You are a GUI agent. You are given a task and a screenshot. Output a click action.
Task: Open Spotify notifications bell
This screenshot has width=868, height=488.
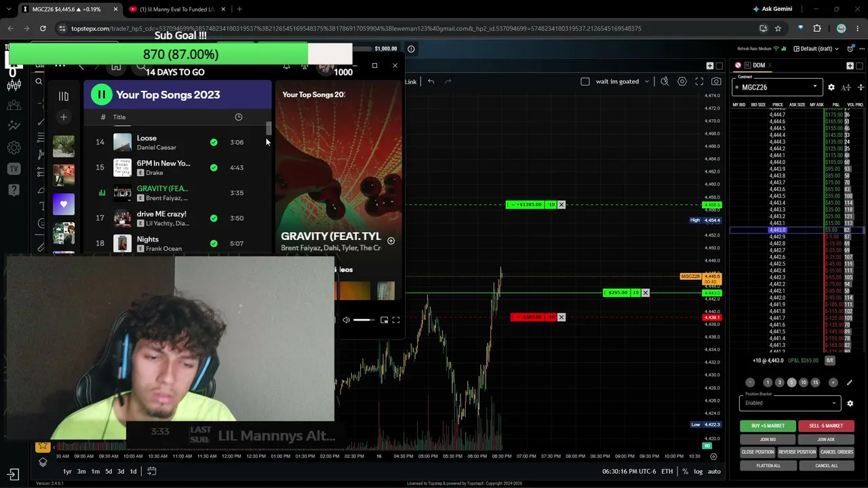(286, 66)
